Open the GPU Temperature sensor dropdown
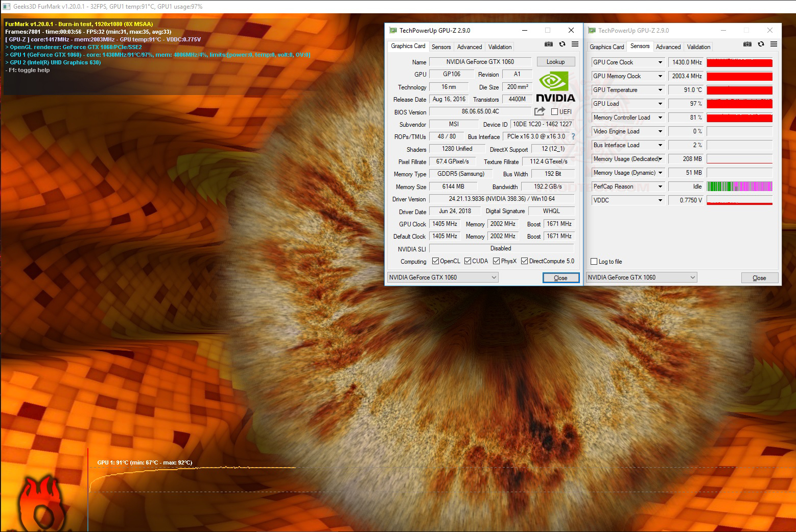Image resolution: width=796 pixels, height=532 pixels. pyautogui.click(x=660, y=90)
